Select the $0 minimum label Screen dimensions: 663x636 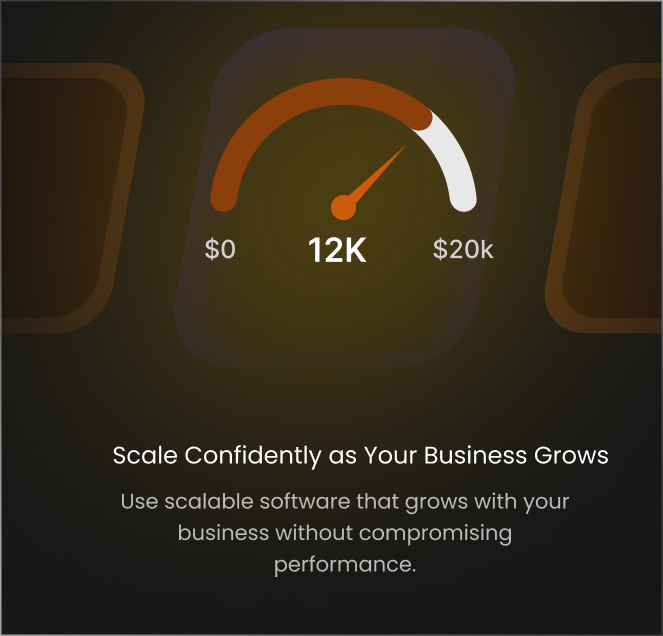pos(220,249)
